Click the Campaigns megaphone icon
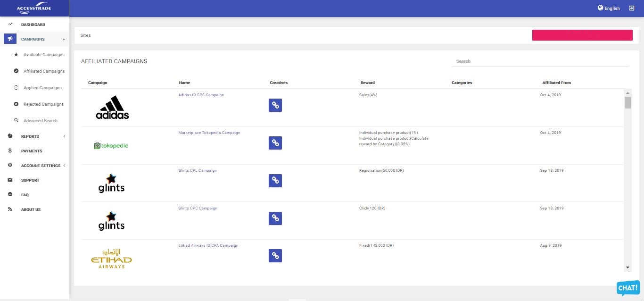Image resolution: width=644 pixels, height=301 pixels. 10,39
